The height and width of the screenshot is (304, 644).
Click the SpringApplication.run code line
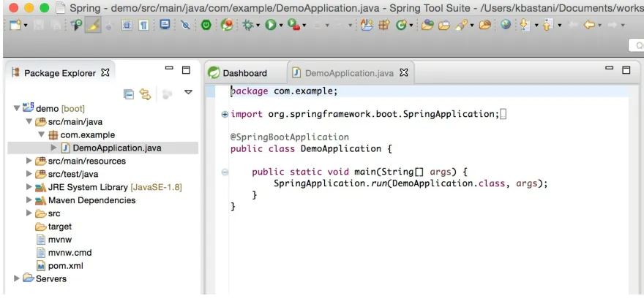click(x=411, y=183)
